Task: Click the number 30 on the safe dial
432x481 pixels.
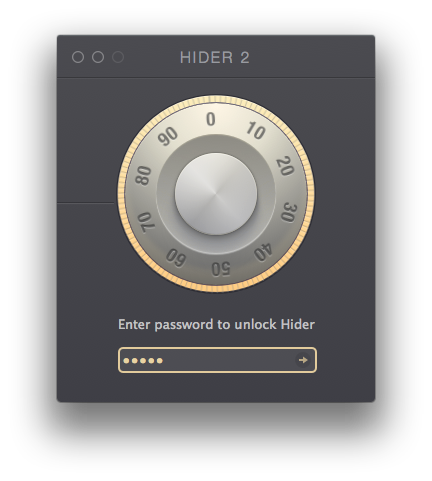Action: 288,212
